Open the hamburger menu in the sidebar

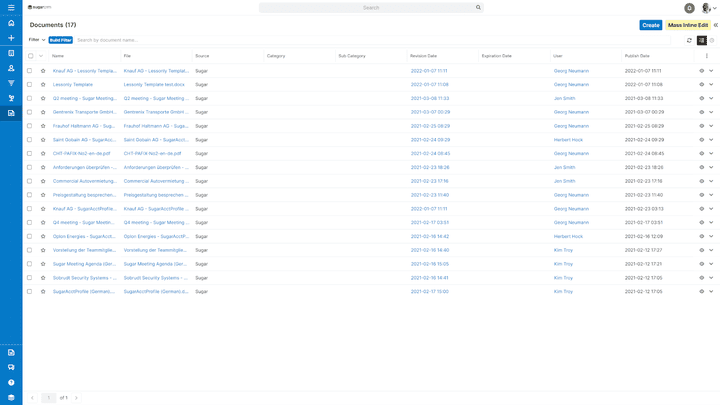pyautogui.click(x=11, y=7)
